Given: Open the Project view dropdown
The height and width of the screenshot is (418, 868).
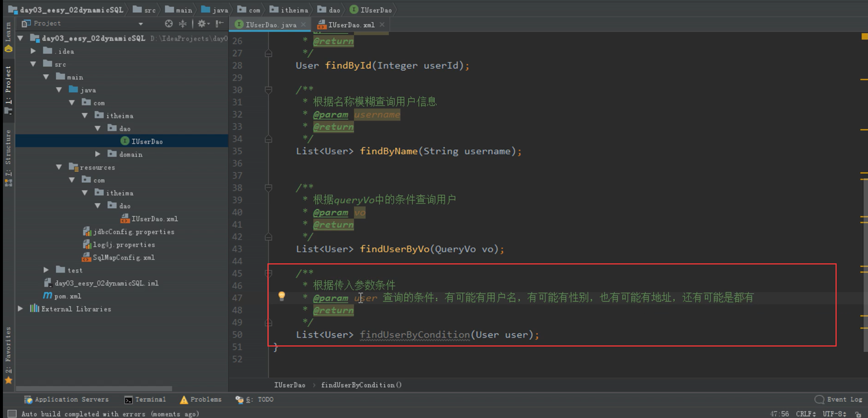Looking at the screenshot, I should (x=140, y=24).
